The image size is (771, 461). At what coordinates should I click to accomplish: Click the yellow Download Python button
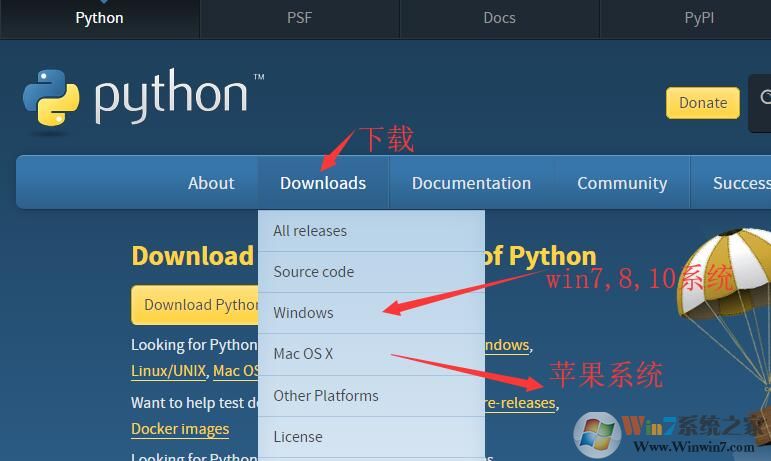pos(195,305)
